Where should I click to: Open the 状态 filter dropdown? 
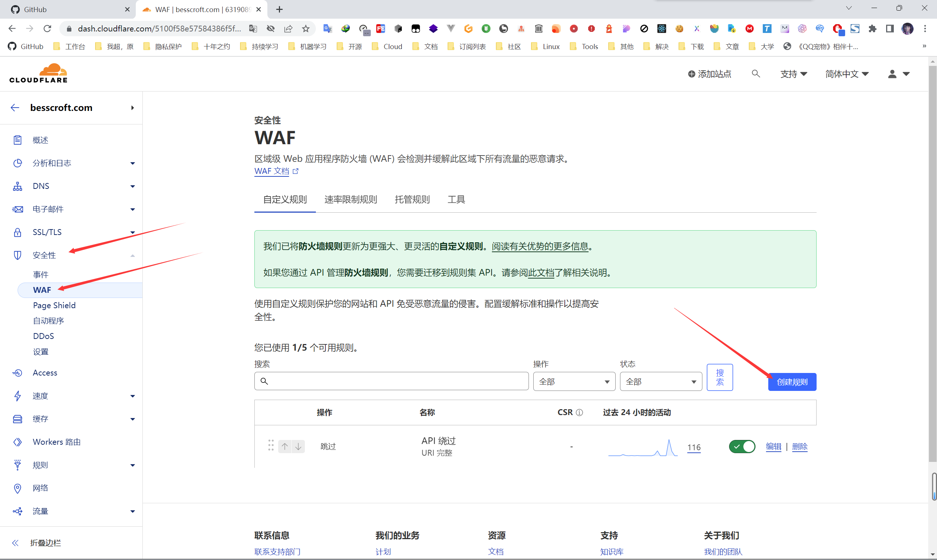pyautogui.click(x=661, y=381)
